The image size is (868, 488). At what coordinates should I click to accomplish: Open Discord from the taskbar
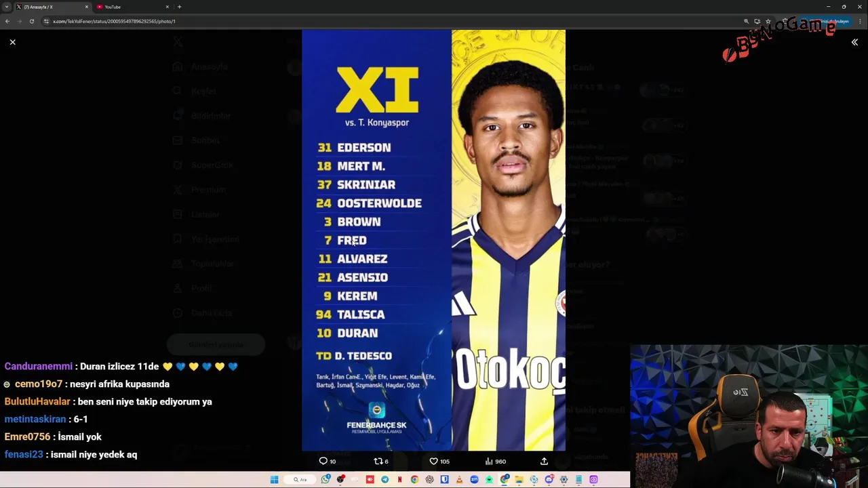point(549,479)
